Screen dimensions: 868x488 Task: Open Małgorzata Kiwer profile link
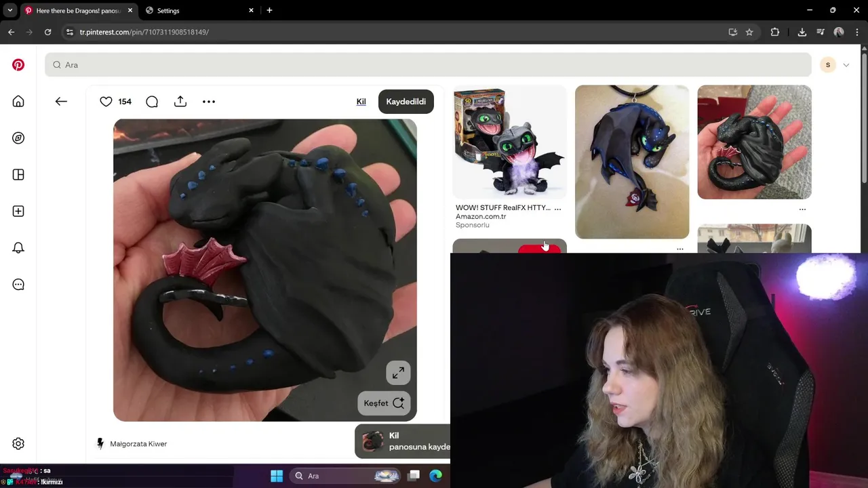tap(138, 444)
